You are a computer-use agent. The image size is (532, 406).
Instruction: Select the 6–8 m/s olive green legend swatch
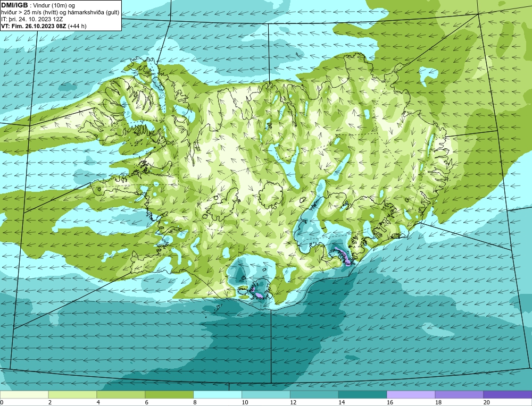click(x=169, y=394)
